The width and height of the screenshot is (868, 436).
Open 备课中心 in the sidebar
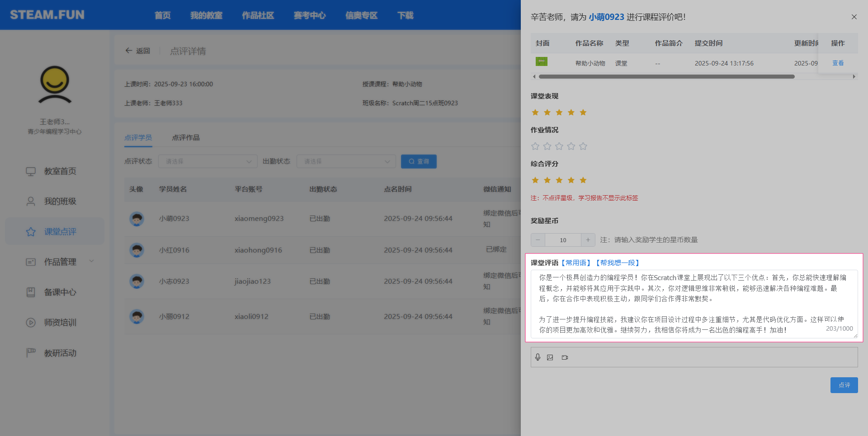(x=60, y=292)
